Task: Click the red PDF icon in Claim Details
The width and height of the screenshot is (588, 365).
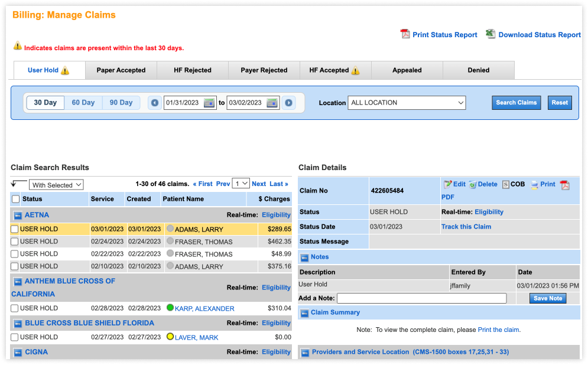Action: [x=565, y=185]
